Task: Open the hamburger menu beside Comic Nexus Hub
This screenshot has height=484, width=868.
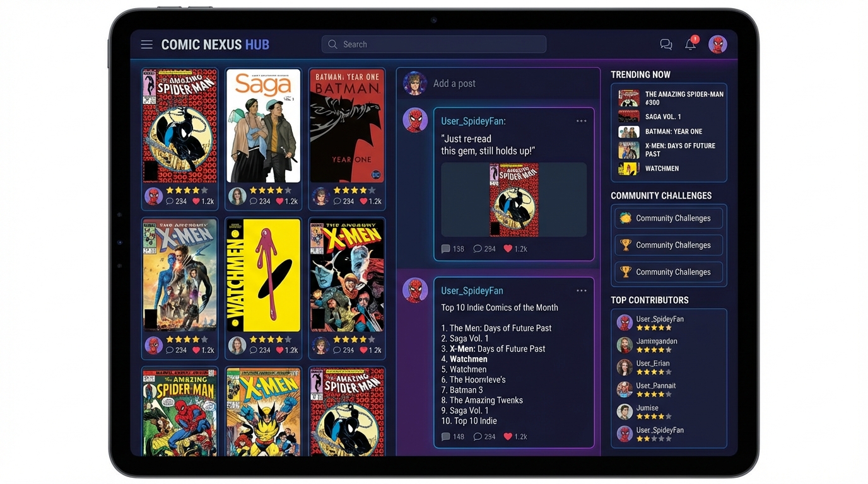Action: 146,45
